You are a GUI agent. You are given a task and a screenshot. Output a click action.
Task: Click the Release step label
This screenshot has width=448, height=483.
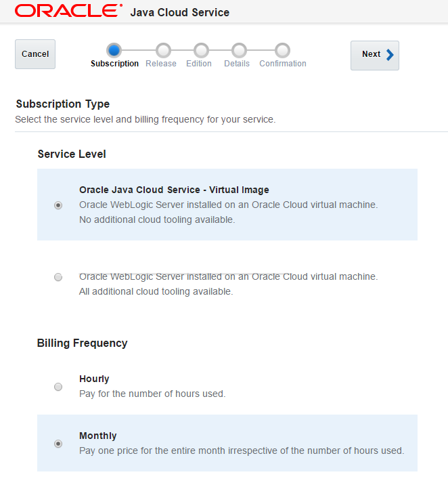pyautogui.click(x=161, y=64)
